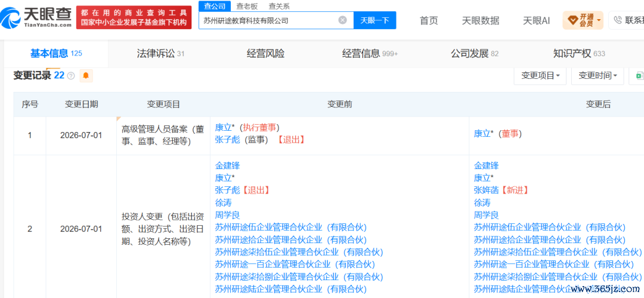Go to 首页 in the top navigation
The height and width of the screenshot is (298, 644).
pos(428,20)
